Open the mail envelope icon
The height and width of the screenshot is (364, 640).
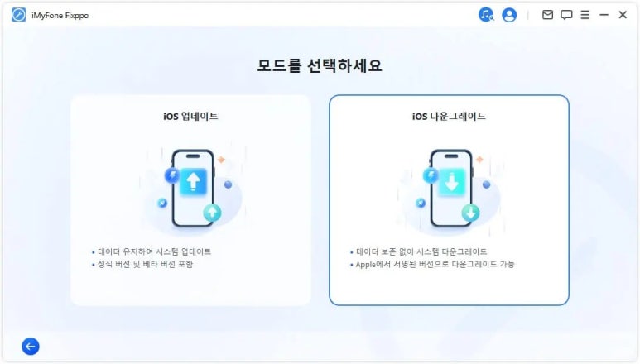pos(547,15)
